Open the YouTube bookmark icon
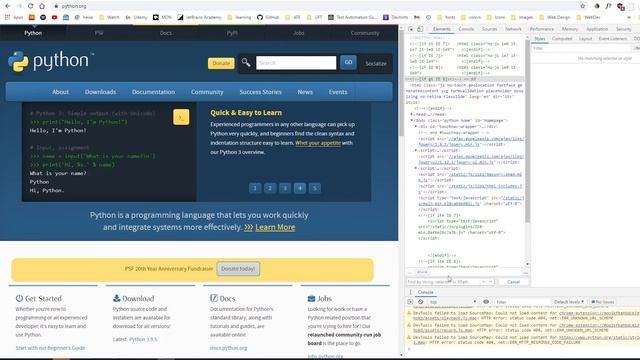Viewport: 640px width, 360px height. coord(54,17)
